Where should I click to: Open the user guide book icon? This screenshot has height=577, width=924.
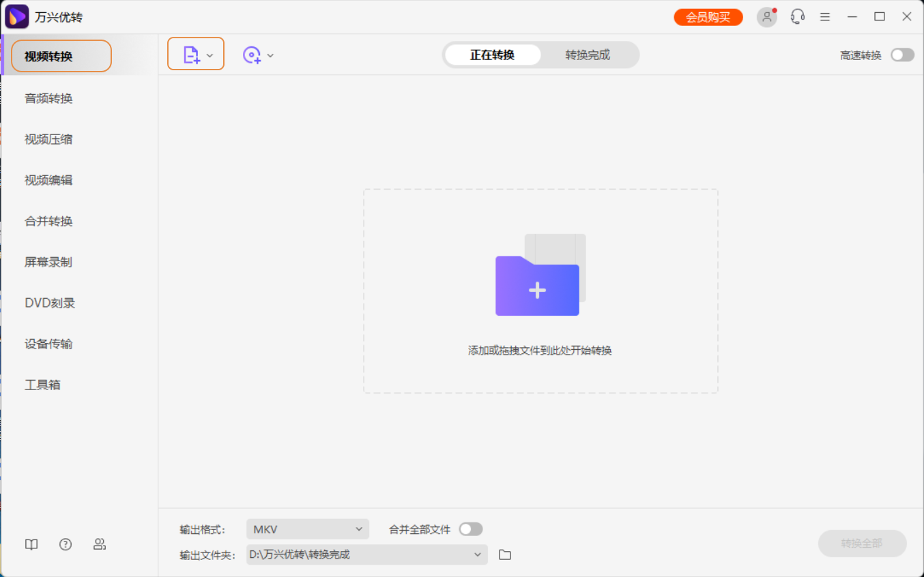tap(31, 544)
